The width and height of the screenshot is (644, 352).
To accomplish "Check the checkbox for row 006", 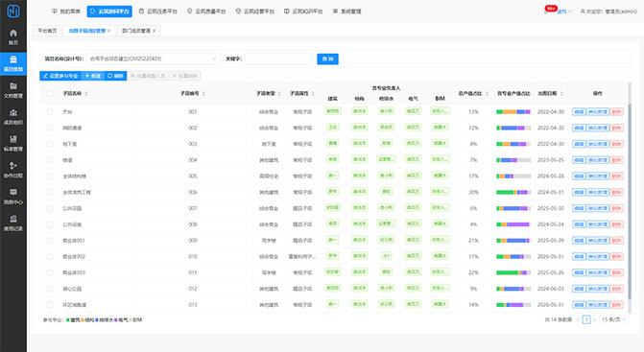I will click(50, 192).
